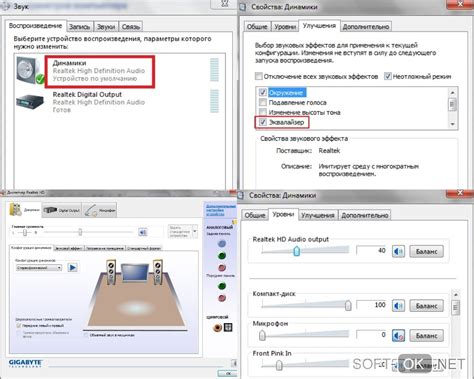Select the Realtek Digital Output device icon
This screenshot has width=474, height=379.
coord(30,102)
